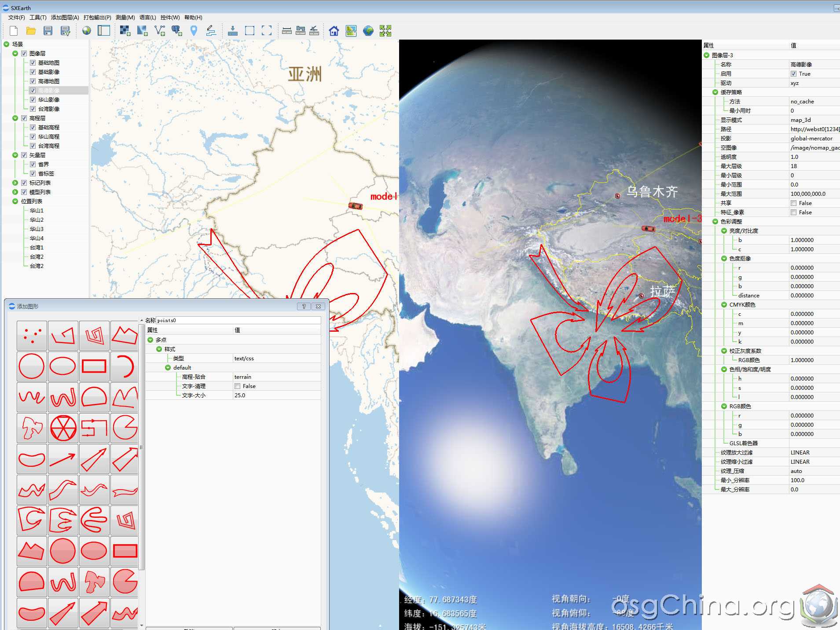
Task: Open the 打包输出(P) menu
Action: 97,18
